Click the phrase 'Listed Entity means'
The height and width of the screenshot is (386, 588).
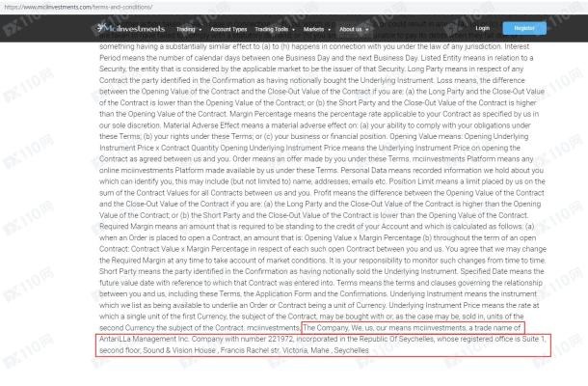coord(452,58)
